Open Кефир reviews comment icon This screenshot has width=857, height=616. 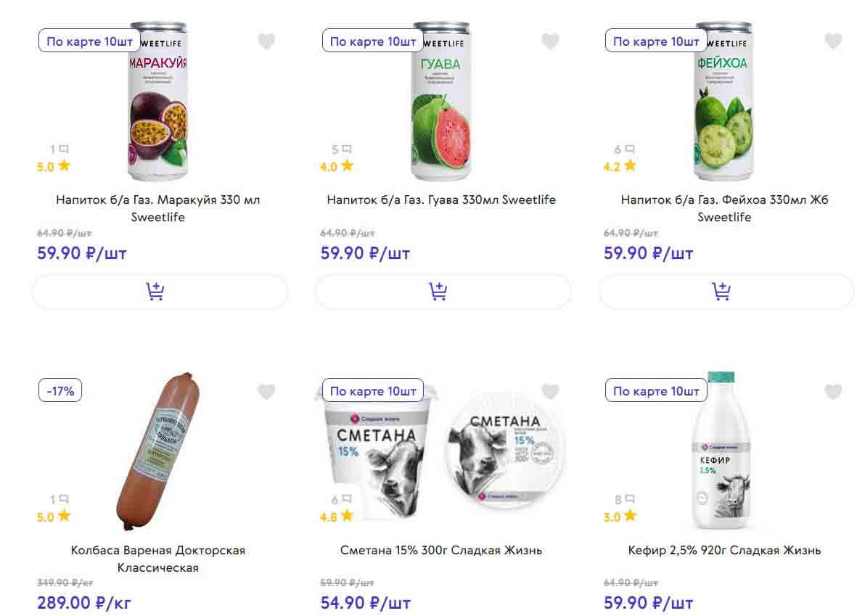629,499
